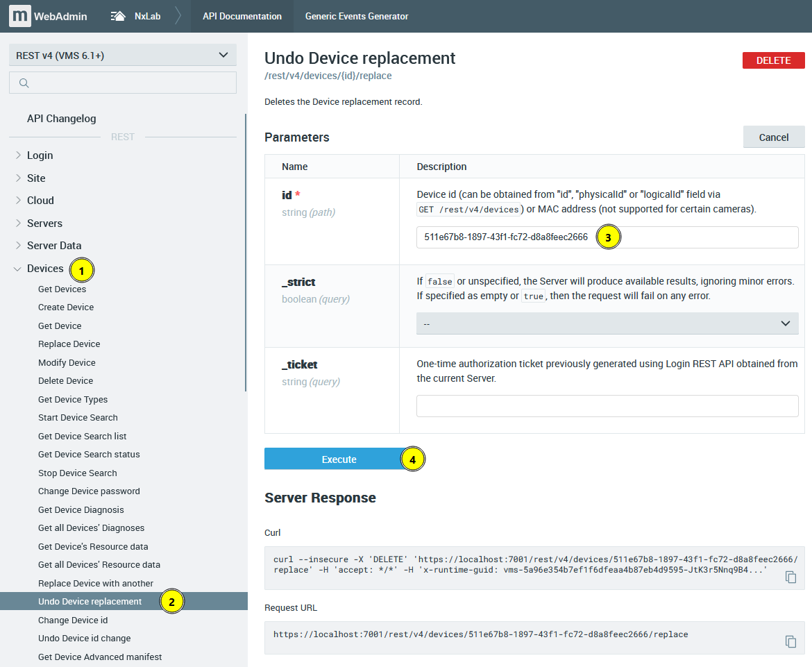The height and width of the screenshot is (667, 812).
Task: Open the _strict value dropdown
Action: [607, 323]
